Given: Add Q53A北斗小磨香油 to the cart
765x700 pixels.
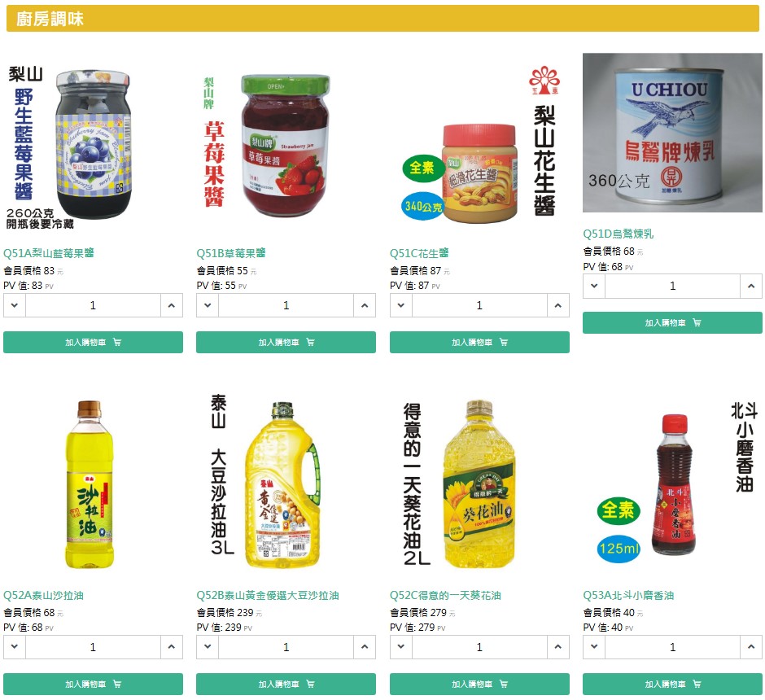Looking at the screenshot, I should 672,685.
